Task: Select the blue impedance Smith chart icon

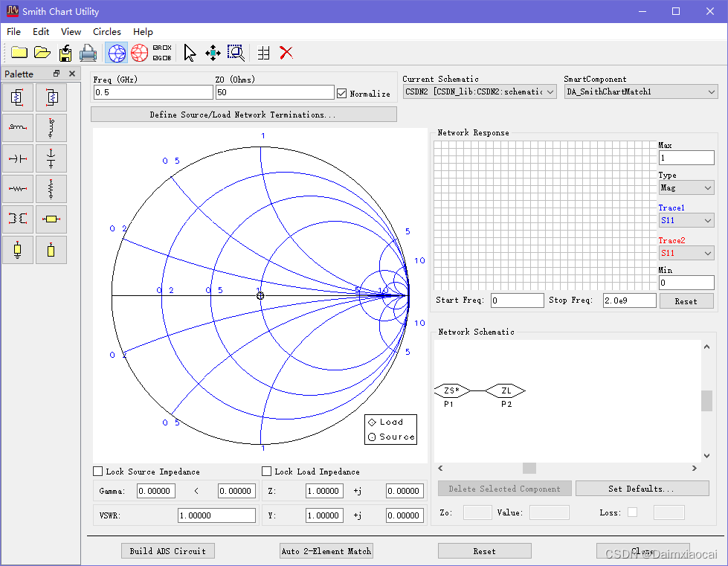Action: pos(117,53)
